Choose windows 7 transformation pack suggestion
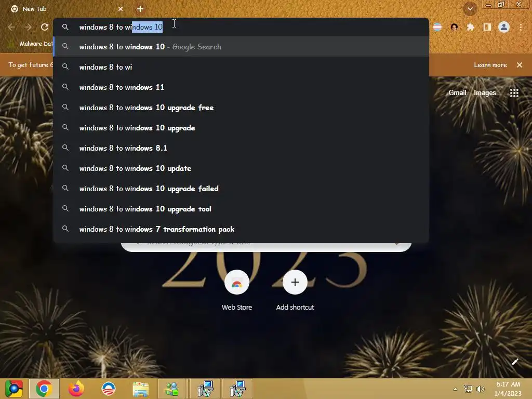This screenshot has width=532, height=399. point(241,229)
